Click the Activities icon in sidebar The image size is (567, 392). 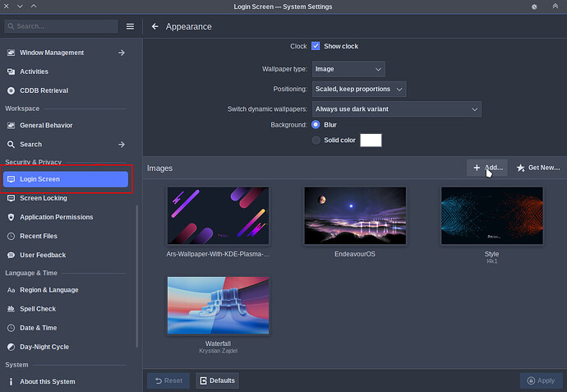12,71
